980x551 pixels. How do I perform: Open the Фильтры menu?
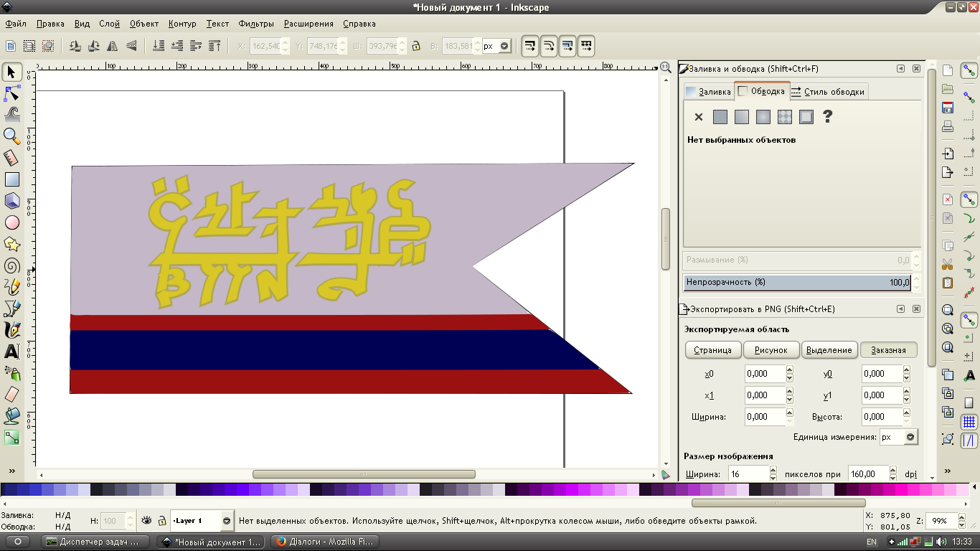(256, 24)
